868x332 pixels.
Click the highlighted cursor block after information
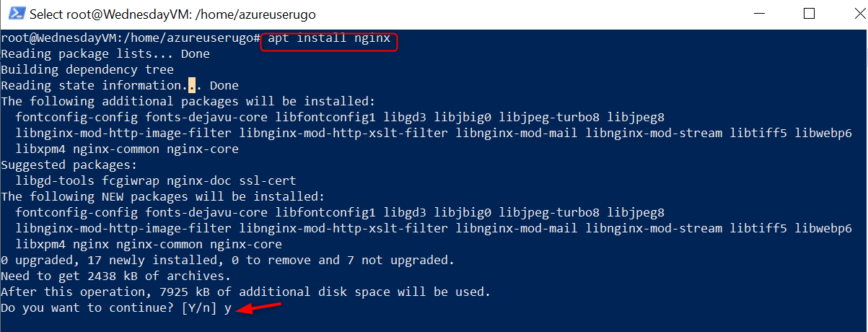[x=192, y=86]
